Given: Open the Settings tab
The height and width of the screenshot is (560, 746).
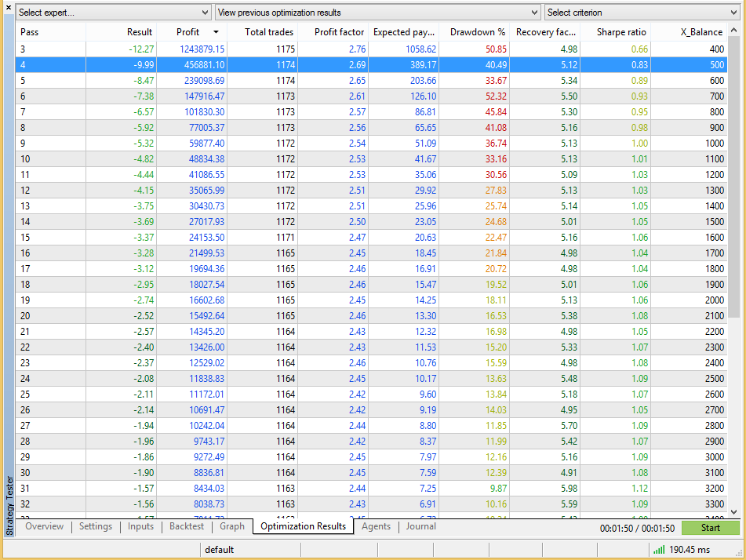Looking at the screenshot, I should pos(96,526).
